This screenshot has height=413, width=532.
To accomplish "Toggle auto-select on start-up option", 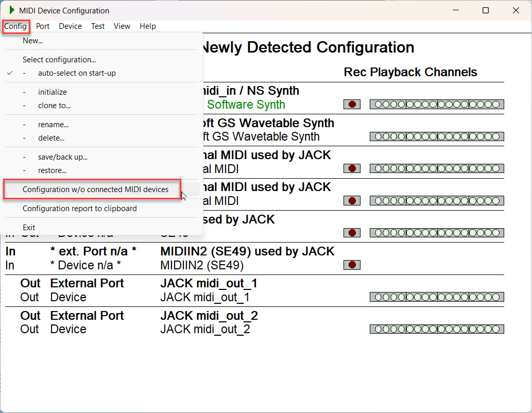I will pyautogui.click(x=77, y=73).
